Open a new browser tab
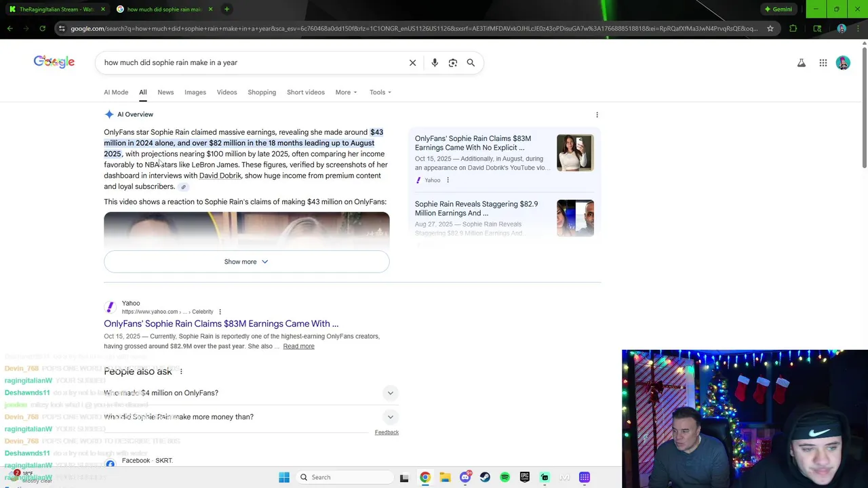The height and width of the screenshot is (488, 868). point(226,9)
